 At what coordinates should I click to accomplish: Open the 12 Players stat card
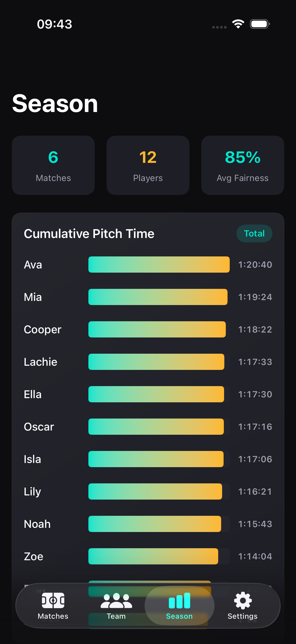(x=148, y=165)
